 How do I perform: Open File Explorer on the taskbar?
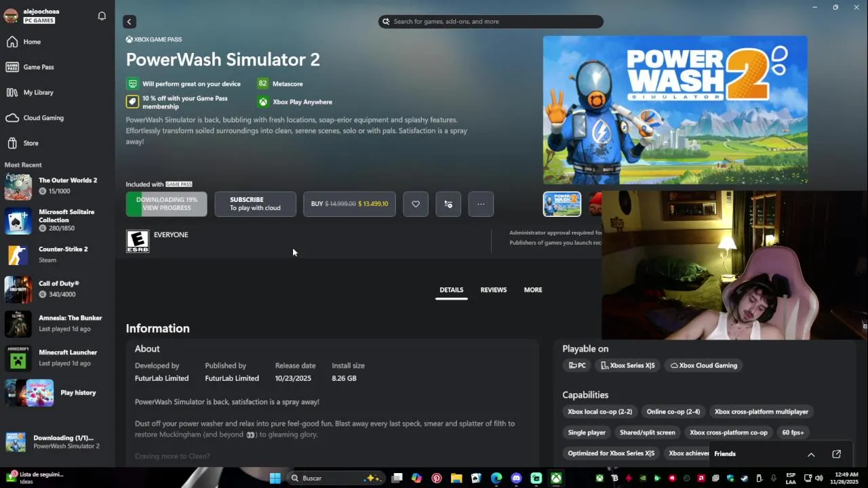[456, 479]
